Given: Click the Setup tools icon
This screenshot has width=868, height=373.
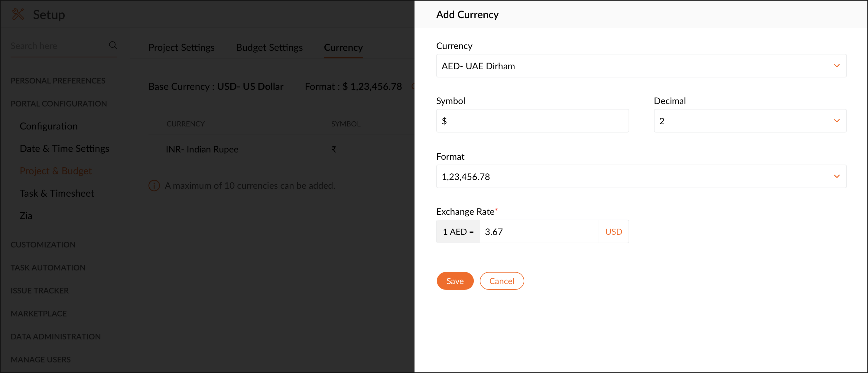Looking at the screenshot, I should [x=18, y=14].
